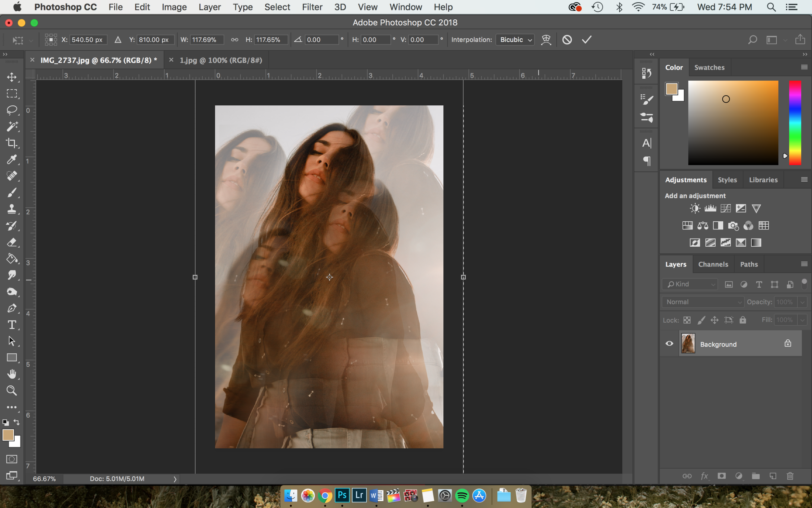Open the Character panel icon
This screenshot has width=812, height=508.
click(646, 143)
